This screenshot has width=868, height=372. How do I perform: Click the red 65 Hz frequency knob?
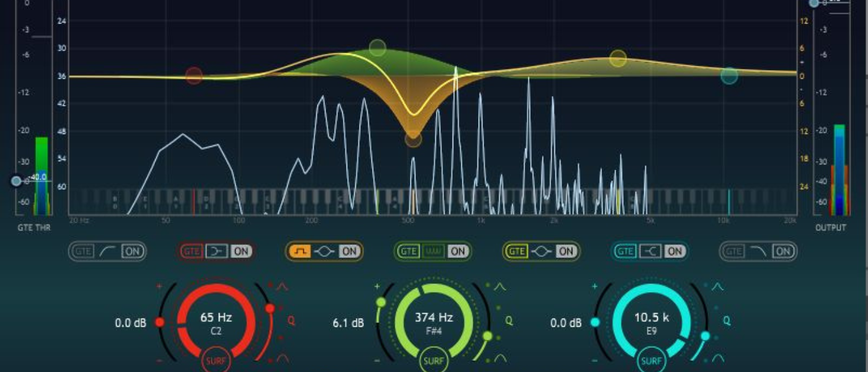(216, 322)
